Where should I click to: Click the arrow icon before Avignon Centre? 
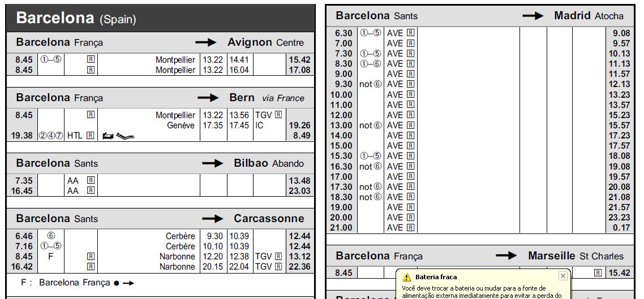206,42
